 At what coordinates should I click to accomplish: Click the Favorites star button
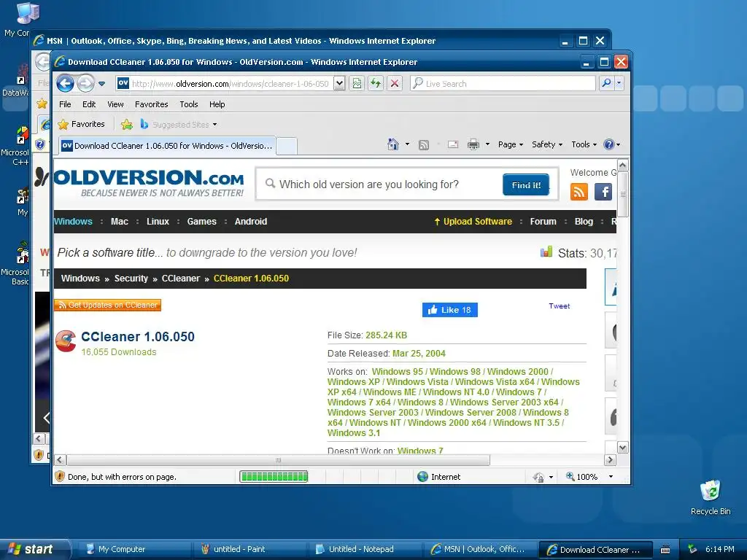82,124
